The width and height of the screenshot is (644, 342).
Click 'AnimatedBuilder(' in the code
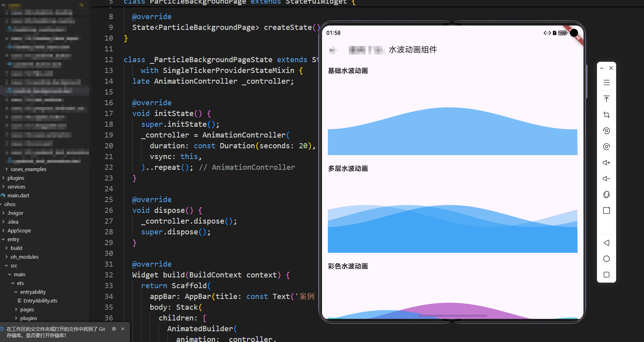click(x=202, y=328)
